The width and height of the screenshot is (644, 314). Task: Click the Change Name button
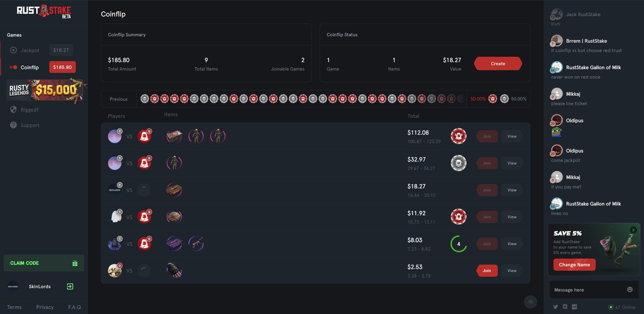[x=574, y=265]
